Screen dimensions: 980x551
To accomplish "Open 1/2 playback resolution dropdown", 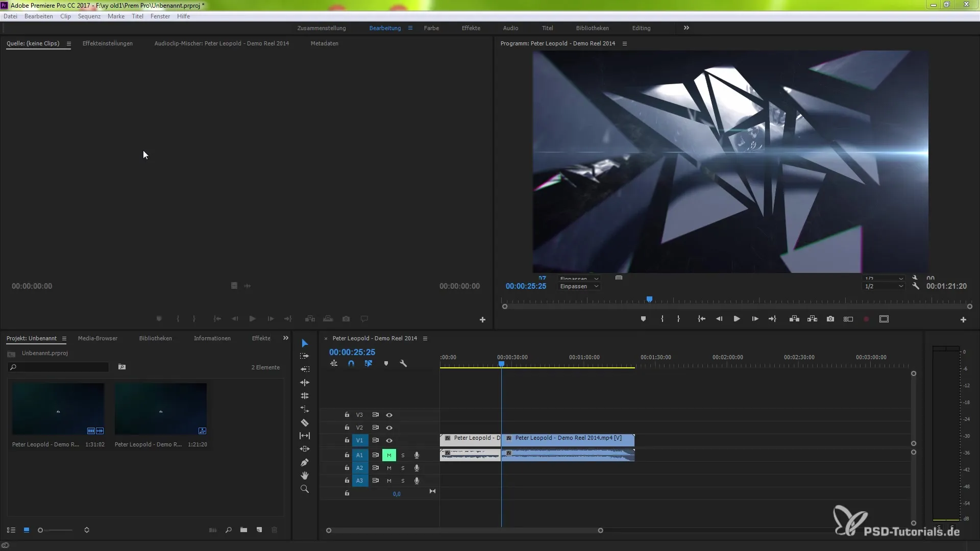I will tap(884, 286).
